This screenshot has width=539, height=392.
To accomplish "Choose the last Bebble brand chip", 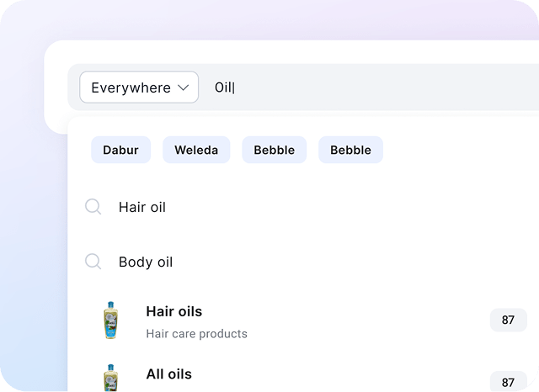I will (350, 150).
